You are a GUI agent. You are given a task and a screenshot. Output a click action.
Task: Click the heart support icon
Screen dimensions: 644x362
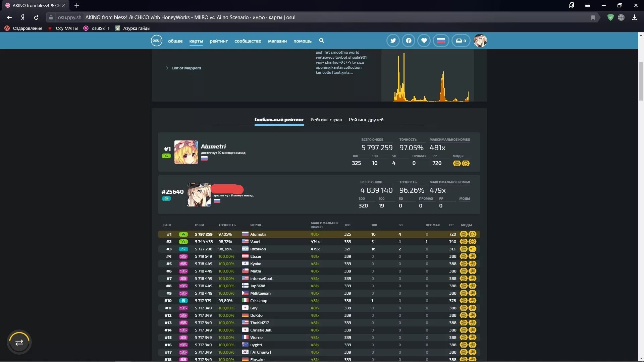pyautogui.click(x=424, y=41)
